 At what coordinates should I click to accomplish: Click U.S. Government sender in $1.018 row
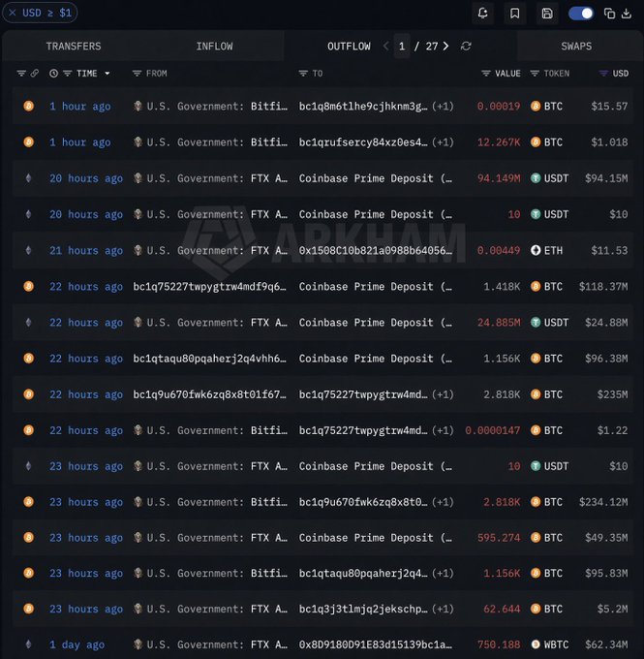point(210,142)
